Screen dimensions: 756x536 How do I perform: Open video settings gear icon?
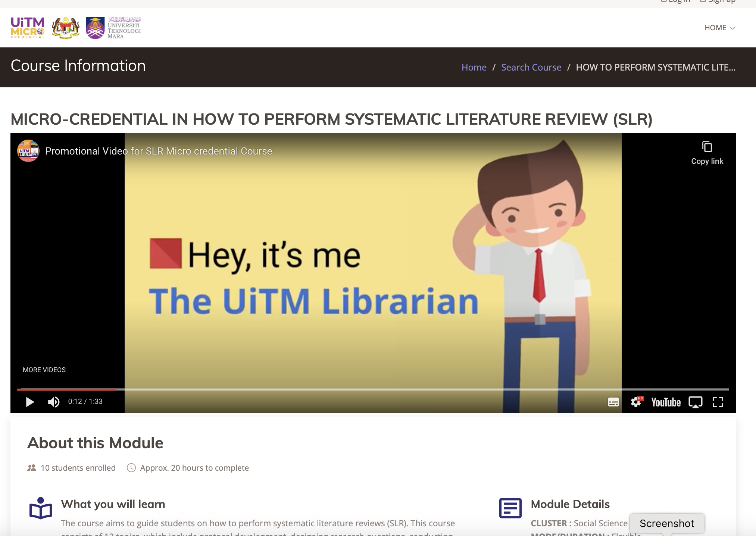(636, 402)
